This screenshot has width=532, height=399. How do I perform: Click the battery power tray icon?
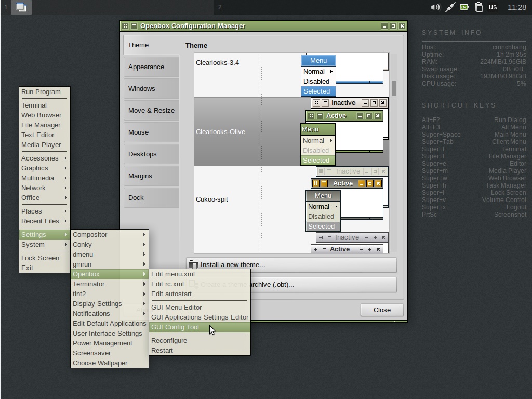pos(464,7)
